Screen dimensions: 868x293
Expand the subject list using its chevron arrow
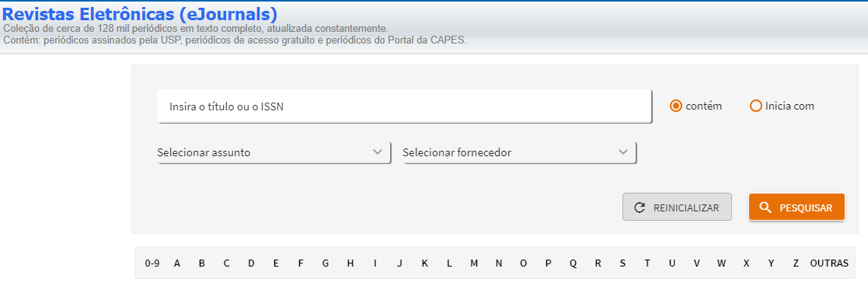[378, 152]
